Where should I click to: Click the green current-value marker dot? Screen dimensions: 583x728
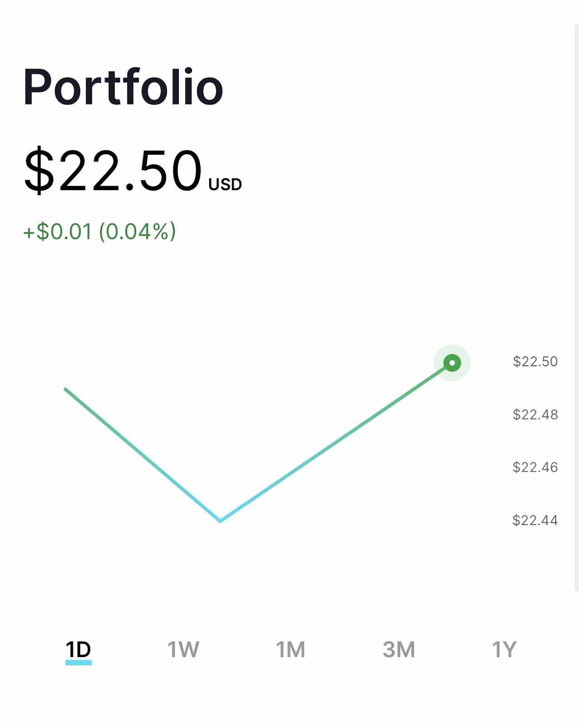452,363
